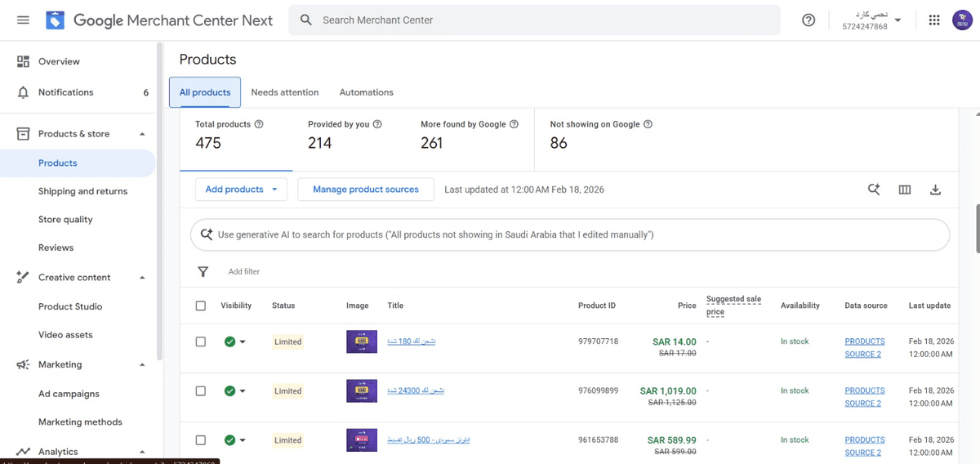Open the Add products dropdown

[241, 190]
